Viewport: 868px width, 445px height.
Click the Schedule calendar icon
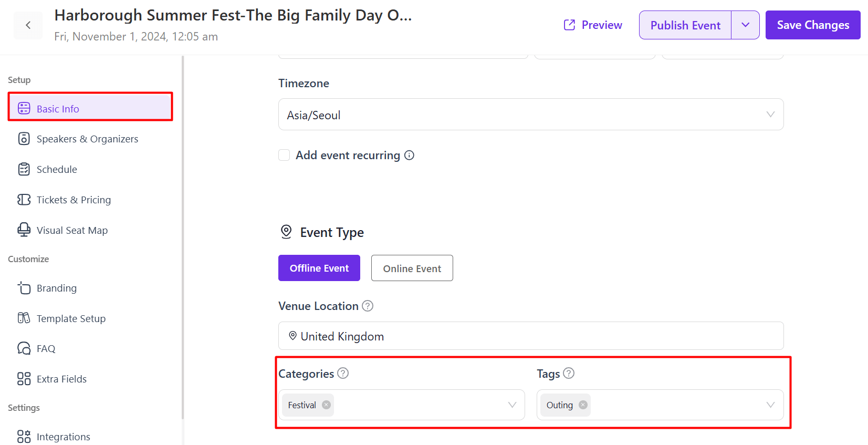pos(24,169)
